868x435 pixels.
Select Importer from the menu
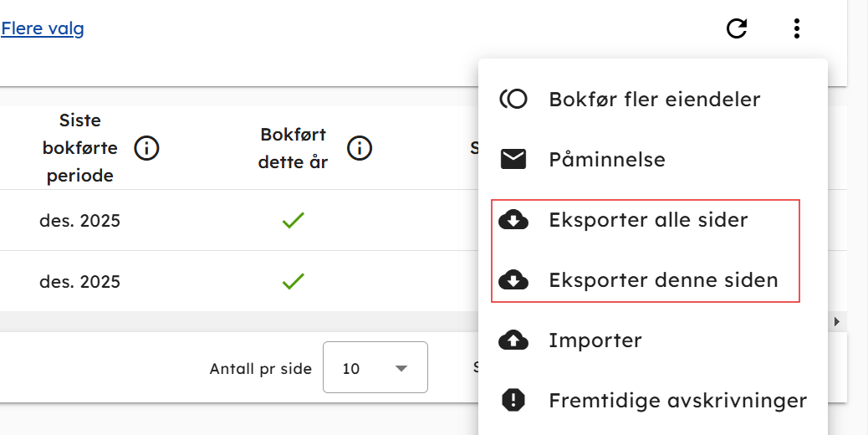coord(595,340)
